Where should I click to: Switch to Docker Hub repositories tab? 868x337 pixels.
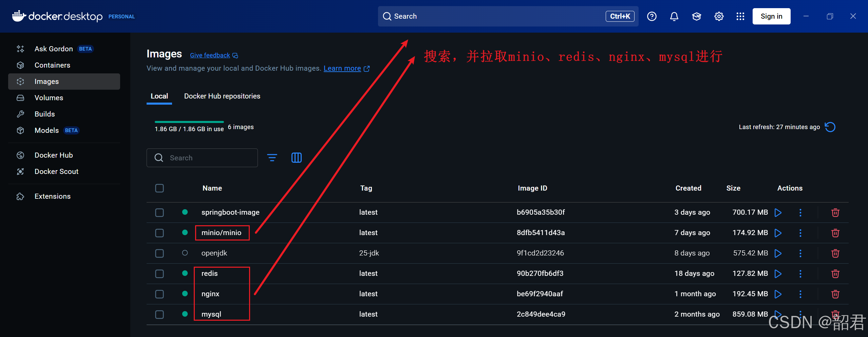click(x=222, y=96)
